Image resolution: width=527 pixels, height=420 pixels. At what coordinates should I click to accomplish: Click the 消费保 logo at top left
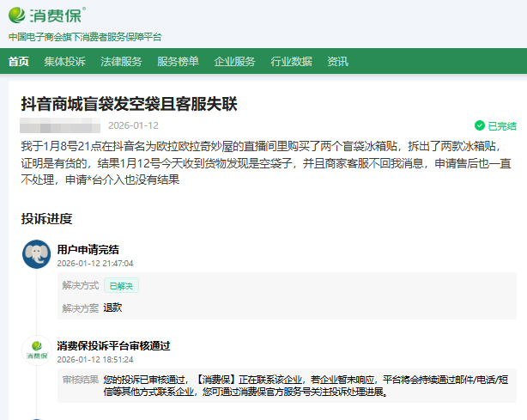point(47,15)
